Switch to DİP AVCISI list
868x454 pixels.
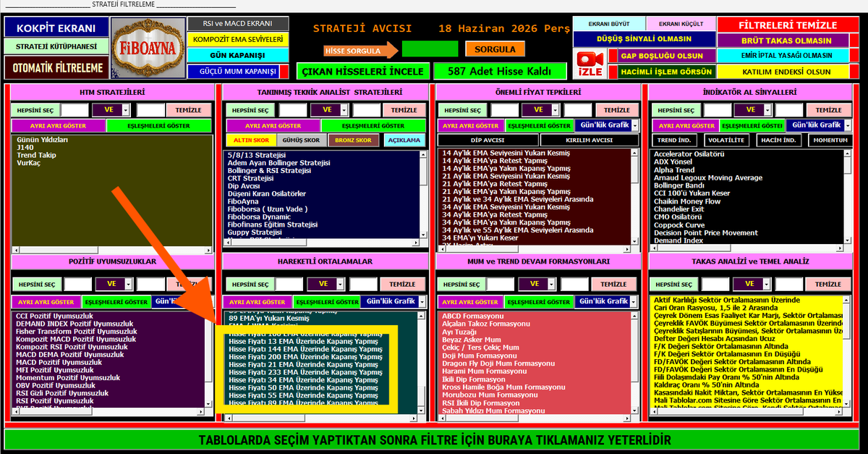487,140
